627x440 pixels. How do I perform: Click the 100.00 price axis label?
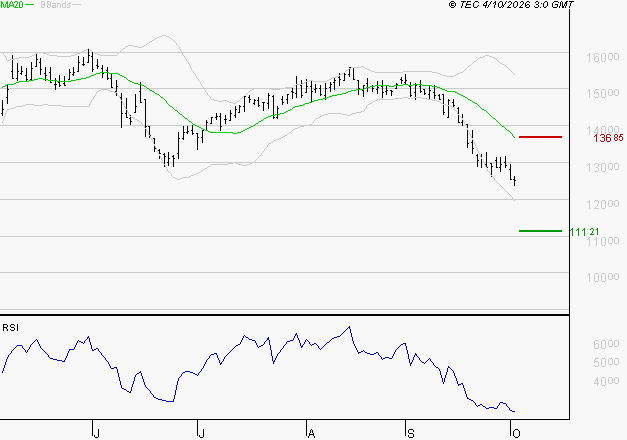tap(603, 277)
